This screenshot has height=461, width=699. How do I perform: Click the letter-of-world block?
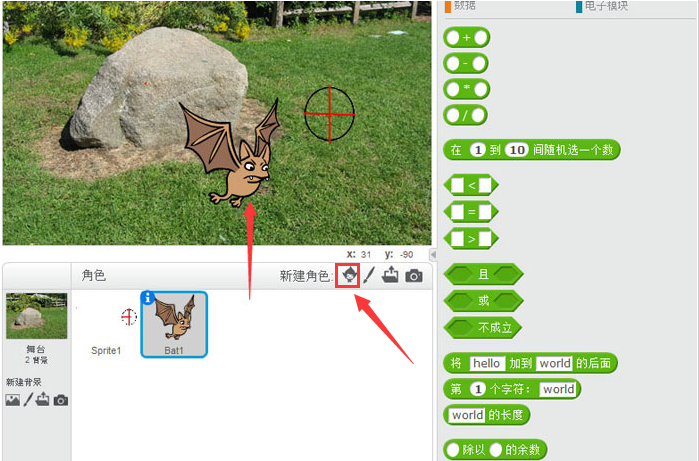pyautogui.click(x=512, y=389)
